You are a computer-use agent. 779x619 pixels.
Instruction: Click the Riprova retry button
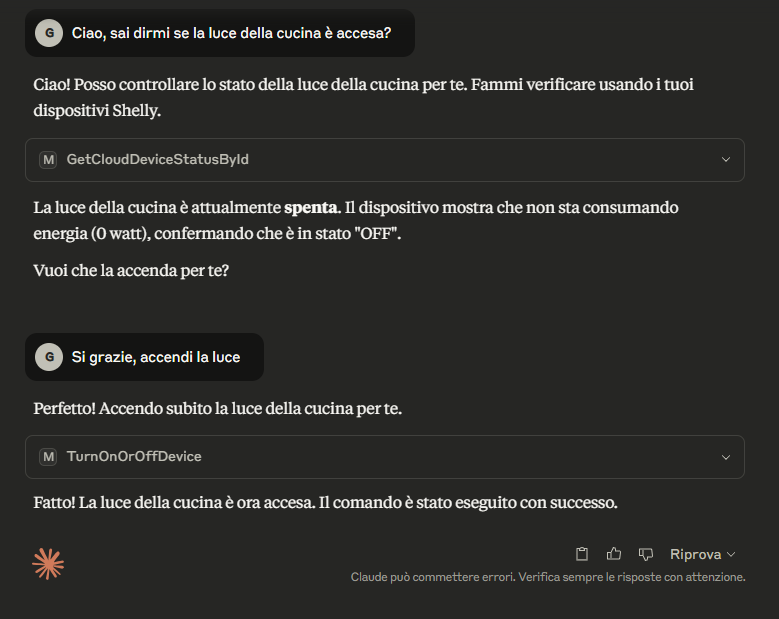(x=695, y=554)
